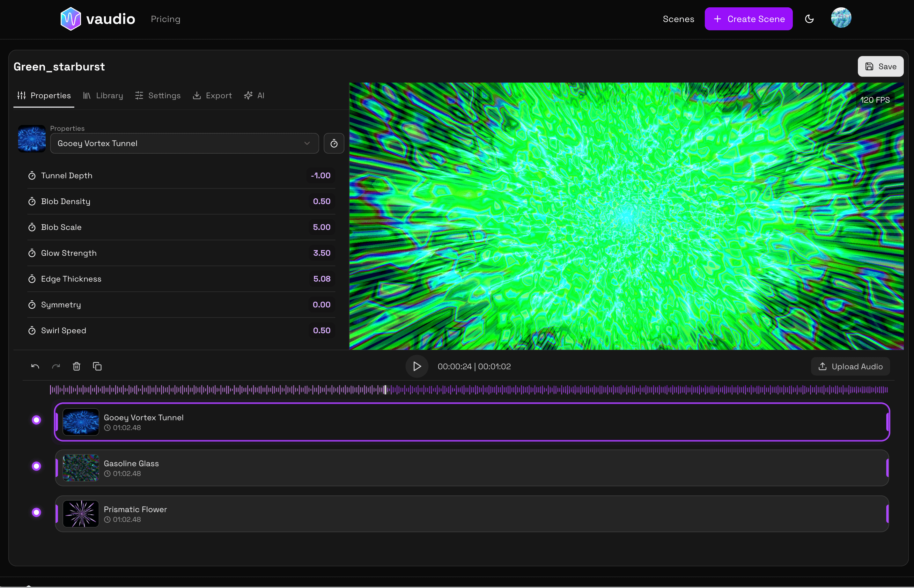Toggle Gasoline Glass layer visibility dot
The image size is (914, 588).
(36, 466)
